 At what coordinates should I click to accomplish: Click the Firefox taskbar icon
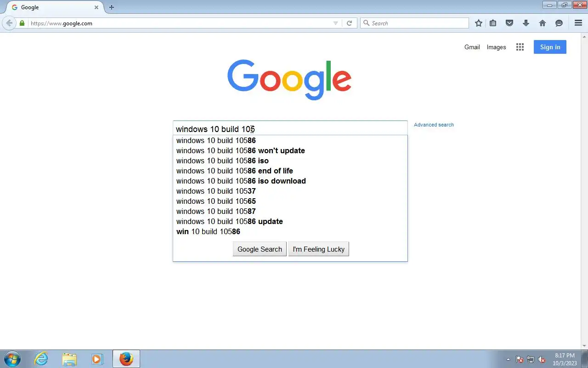pos(126,359)
